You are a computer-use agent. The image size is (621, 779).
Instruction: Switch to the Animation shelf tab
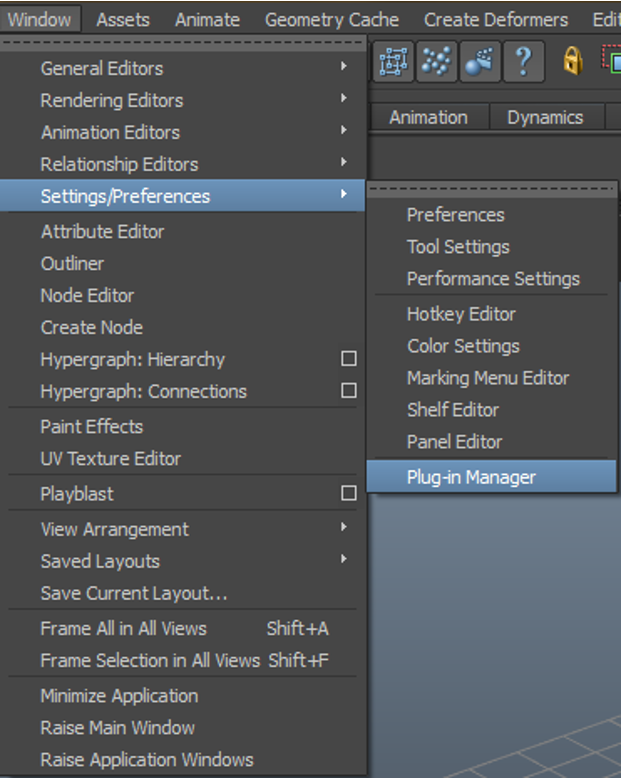tap(428, 117)
